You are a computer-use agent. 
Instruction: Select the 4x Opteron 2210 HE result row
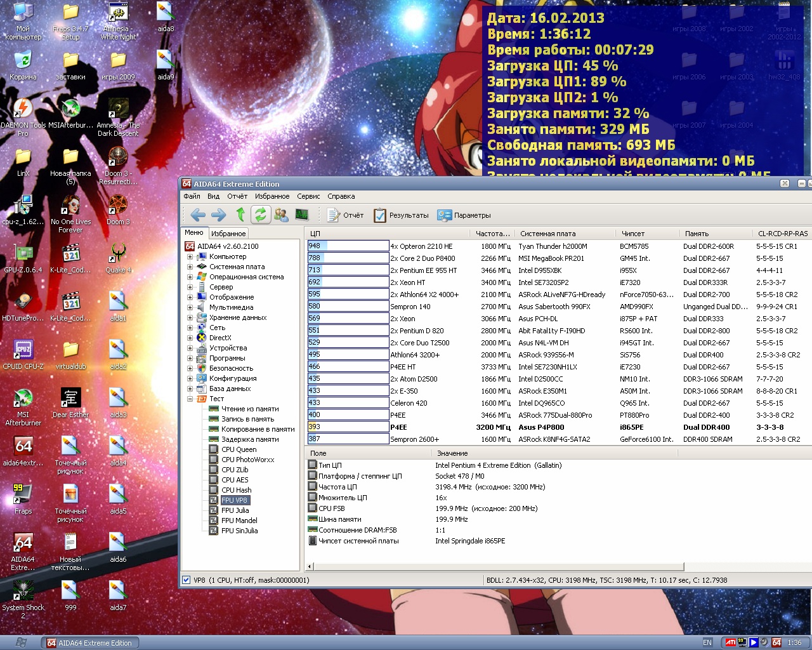pos(558,246)
